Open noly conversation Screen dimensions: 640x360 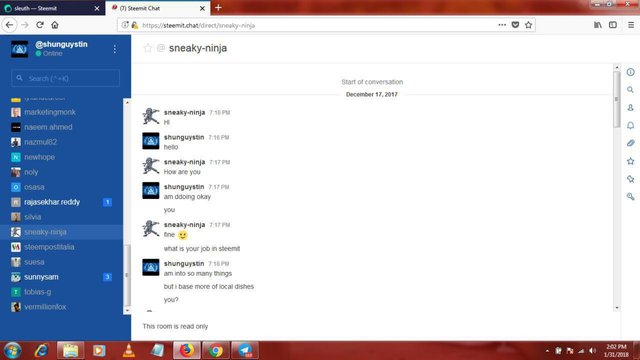click(x=61, y=172)
